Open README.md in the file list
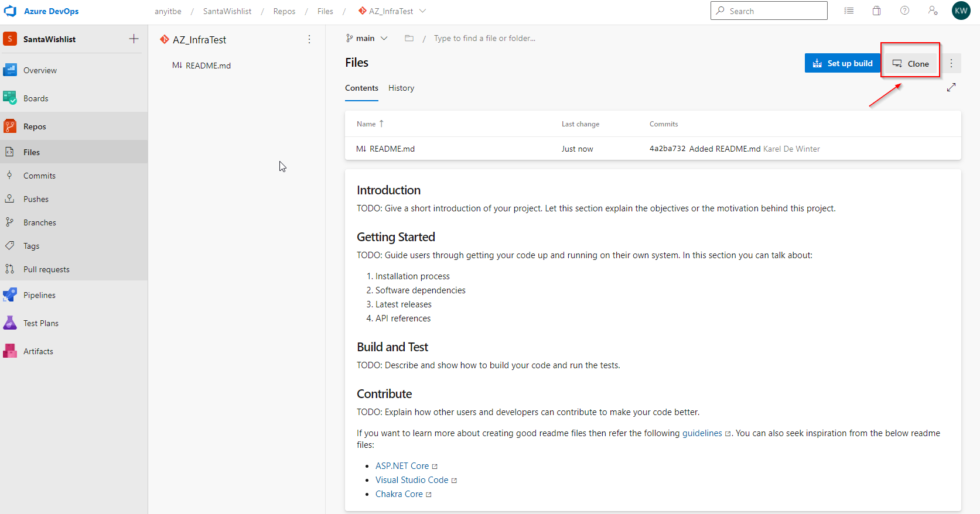This screenshot has height=514, width=980. click(392, 149)
